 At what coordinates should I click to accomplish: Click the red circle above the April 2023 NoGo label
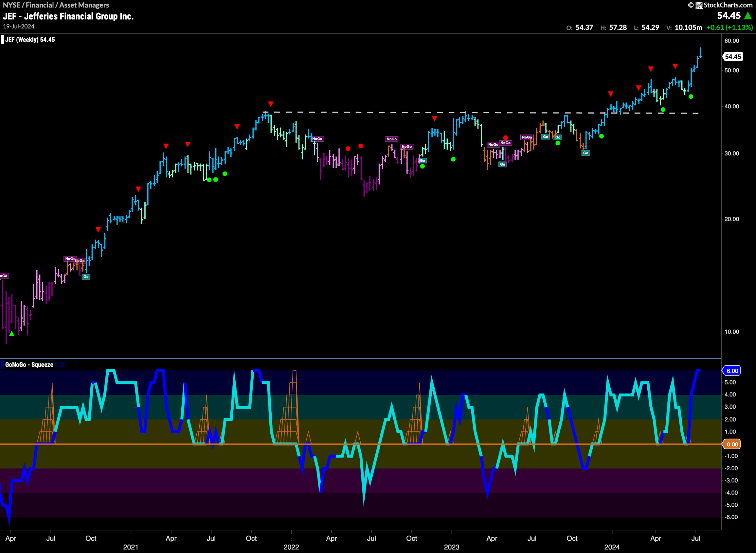[x=506, y=138]
